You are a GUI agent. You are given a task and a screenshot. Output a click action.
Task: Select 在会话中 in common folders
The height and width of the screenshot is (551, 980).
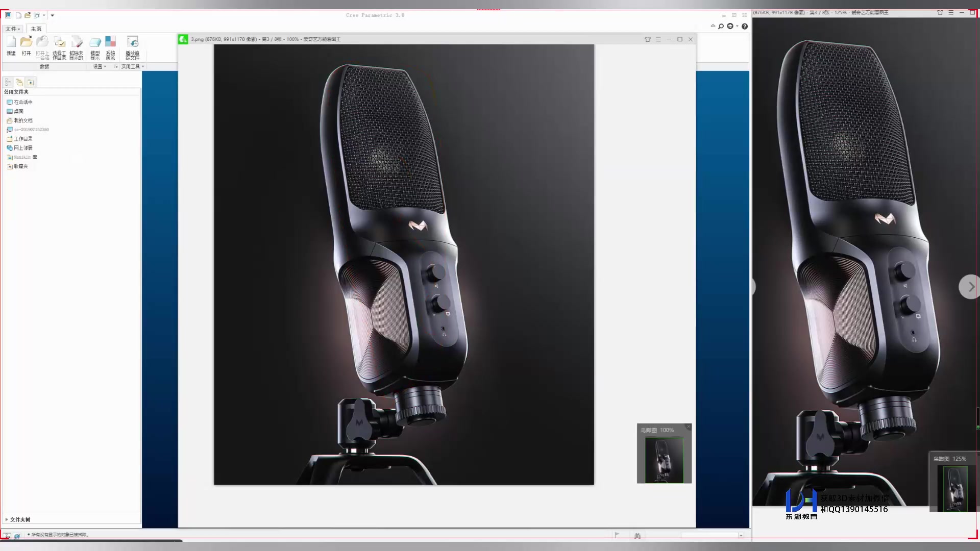tap(19, 102)
